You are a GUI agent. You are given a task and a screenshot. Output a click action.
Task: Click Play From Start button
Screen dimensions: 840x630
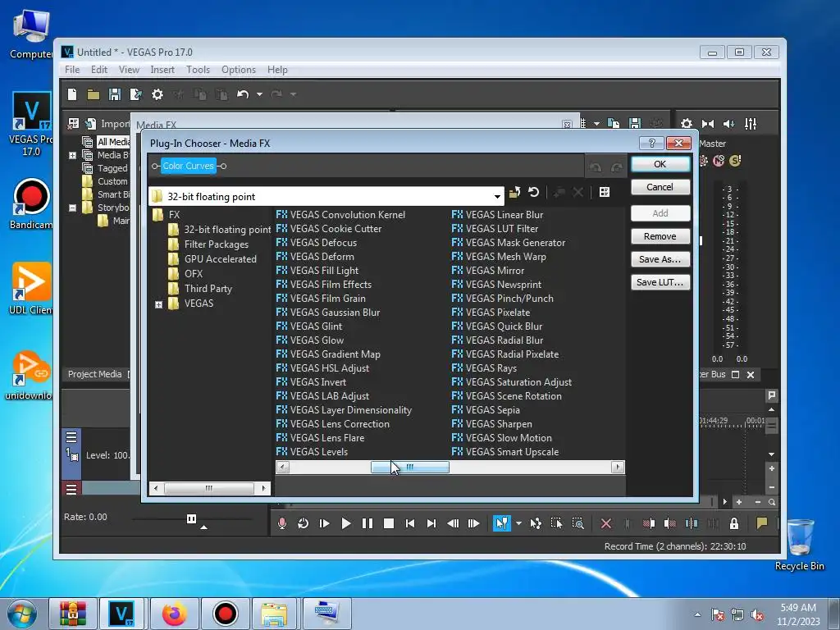324,523
